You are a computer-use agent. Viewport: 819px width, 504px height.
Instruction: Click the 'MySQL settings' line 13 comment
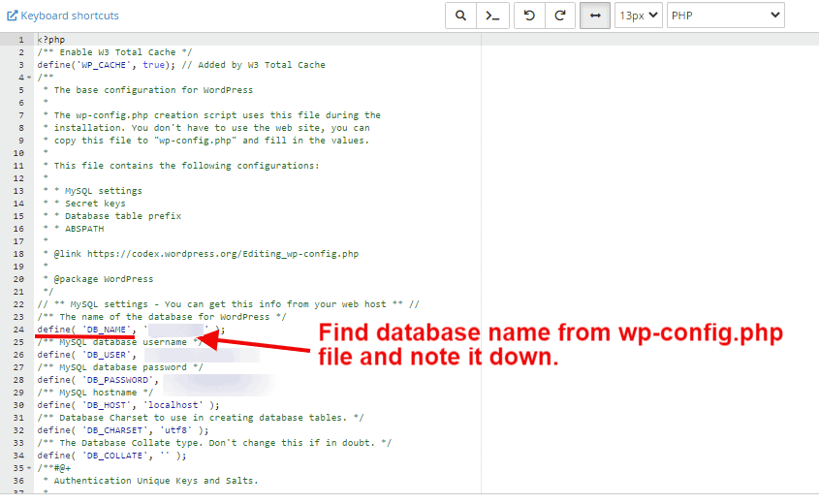[x=93, y=191]
